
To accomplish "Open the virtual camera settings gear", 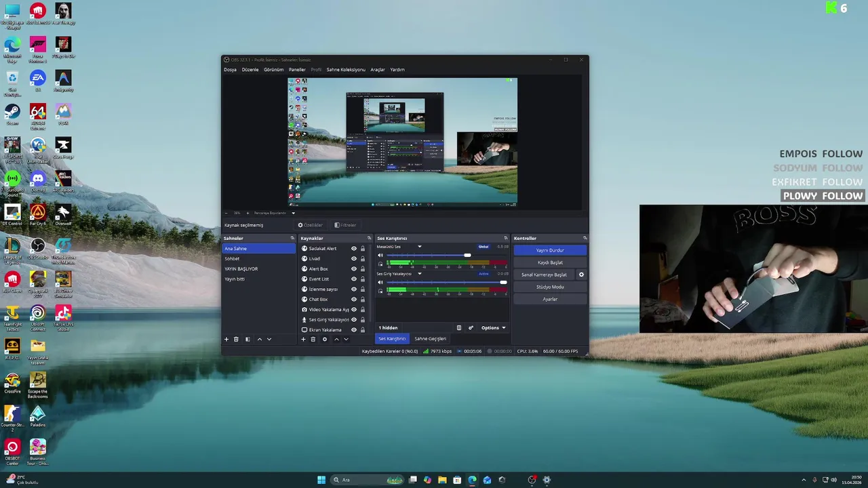I will pyautogui.click(x=581, y=274).
